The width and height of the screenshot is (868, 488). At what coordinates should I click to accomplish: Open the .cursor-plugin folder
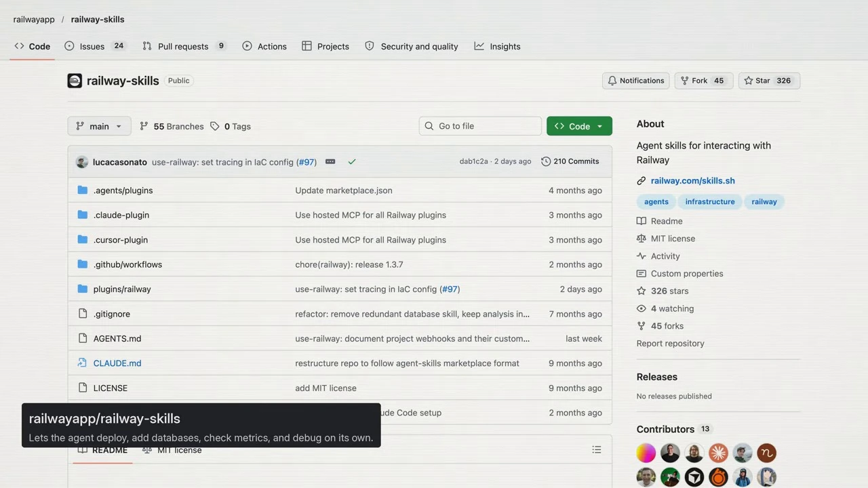pyautogui.click(x=120, y=240)
